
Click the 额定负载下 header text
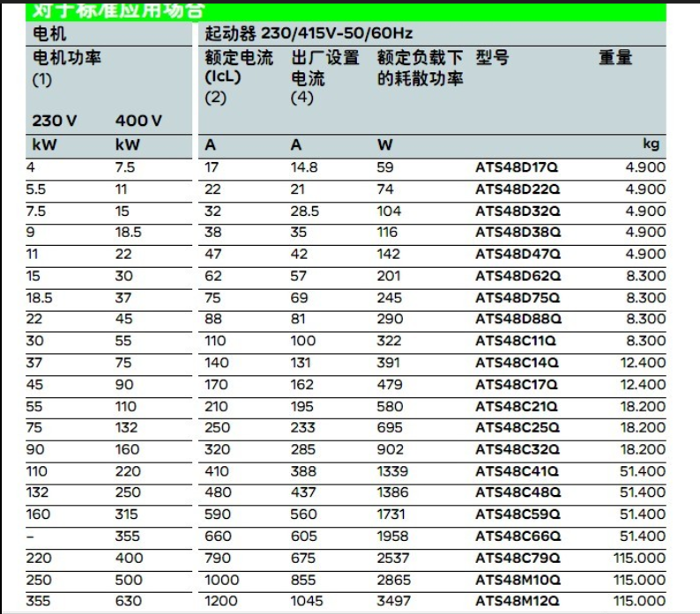421,58
